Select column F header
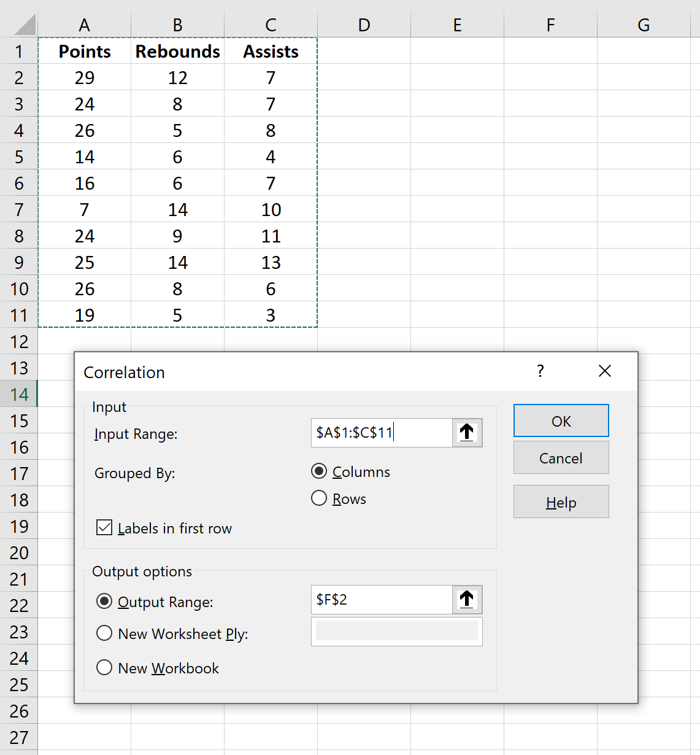 550,25
